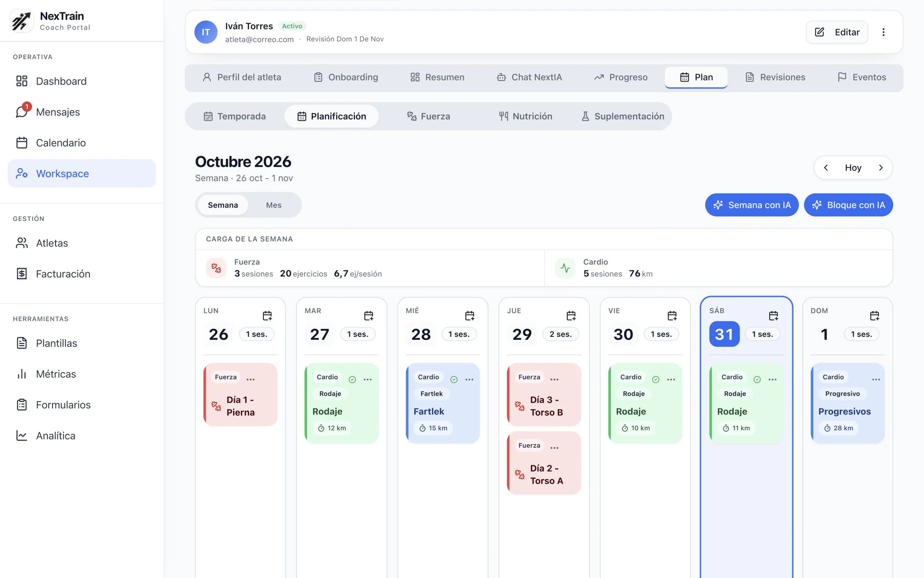924x578 pixels.
Task: Open the vertical three-dot menu beside Editar
Action: (x=883, y=32)
